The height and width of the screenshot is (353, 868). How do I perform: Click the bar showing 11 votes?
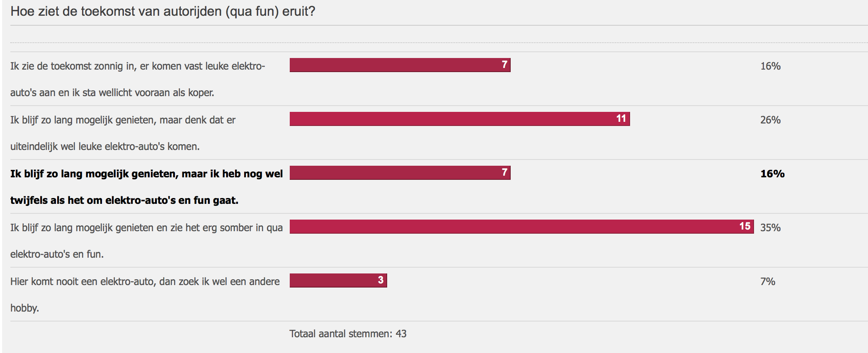(460, 119)
